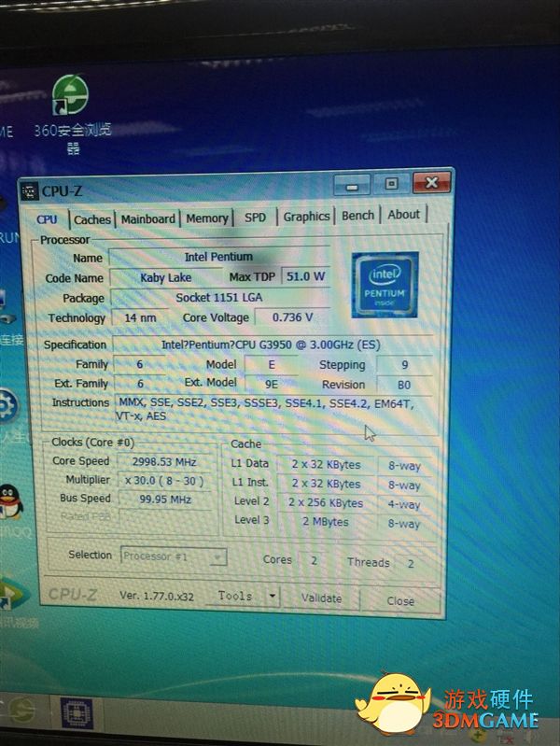Viewport: 560px width, 746px height.
Task: Click the L1 Data '2 x 32 KBytes' value
Action: coord(327,465)
